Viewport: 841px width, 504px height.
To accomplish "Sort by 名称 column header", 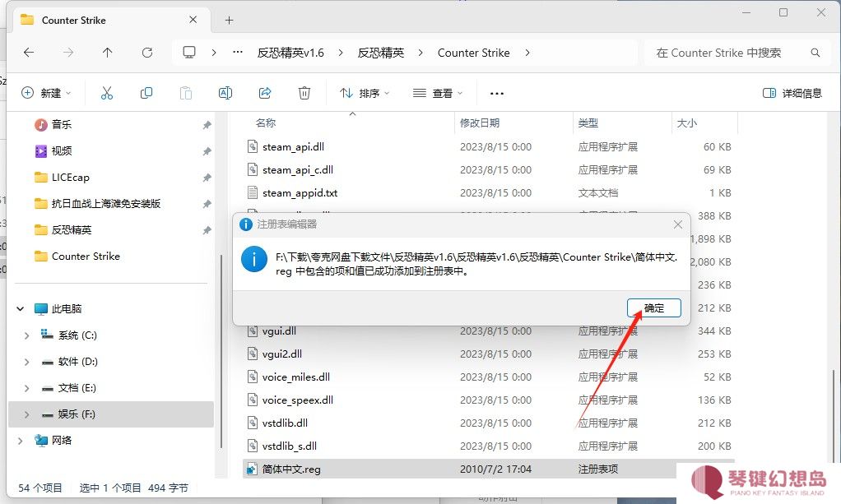I will 266,123.
